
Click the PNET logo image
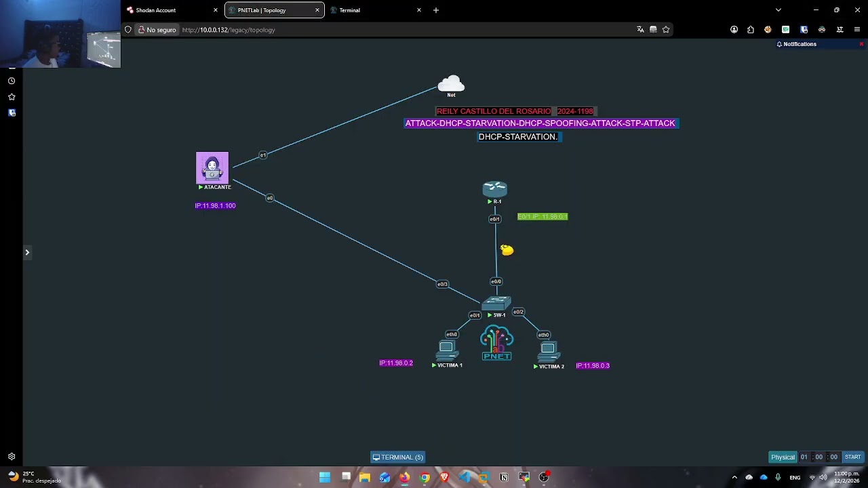coord(496,343)
